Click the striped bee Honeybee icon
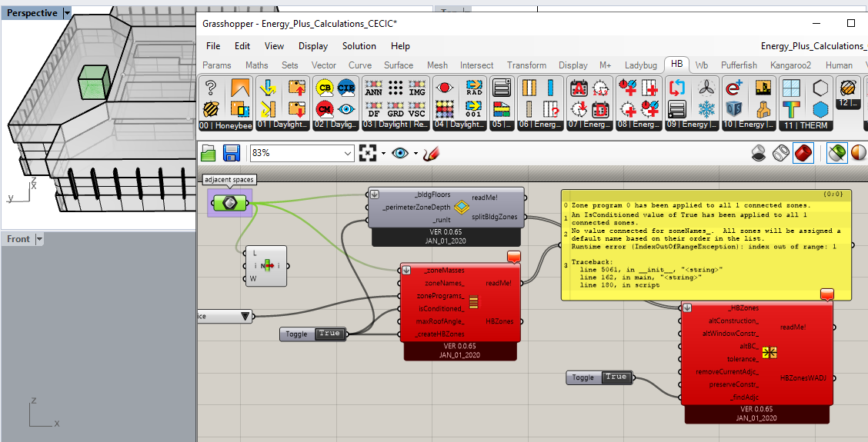This screenshot has height=442, width=868. pos(210,109)
